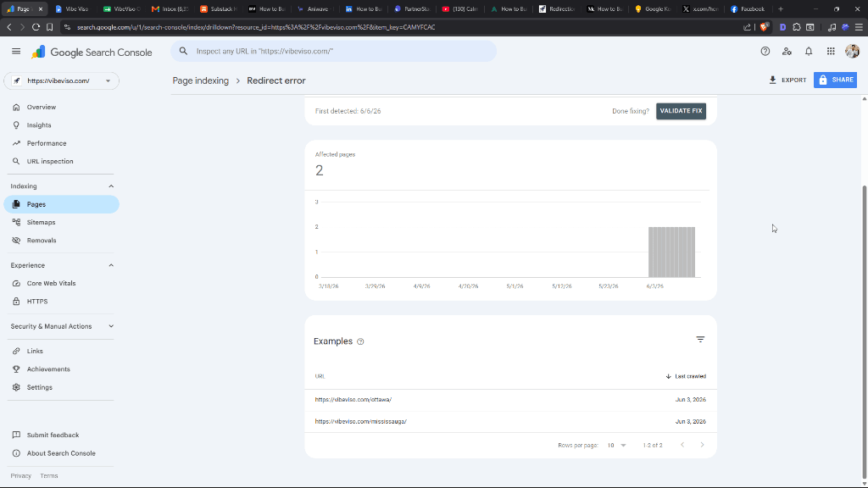Open the property selector https://vibeviso.com/

(61, 80)
